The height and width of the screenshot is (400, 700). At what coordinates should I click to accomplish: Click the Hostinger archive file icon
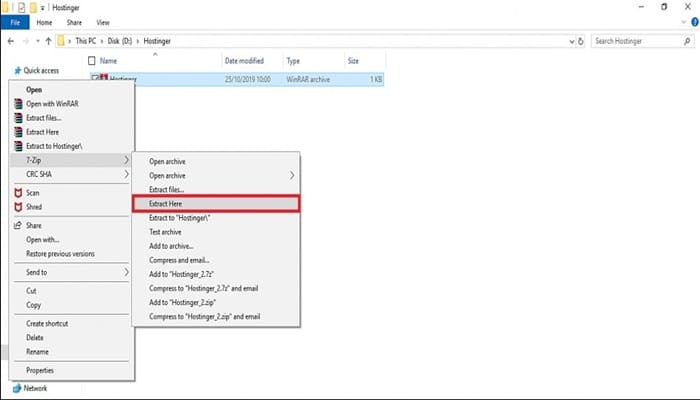[x=104, y=78]
